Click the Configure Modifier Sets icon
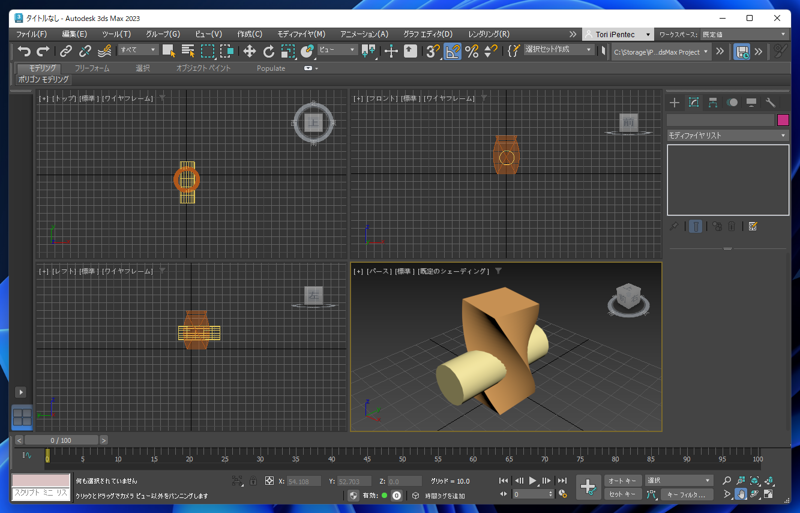The height and width of the screenshot is (513, 800). [x=753, y=226]
